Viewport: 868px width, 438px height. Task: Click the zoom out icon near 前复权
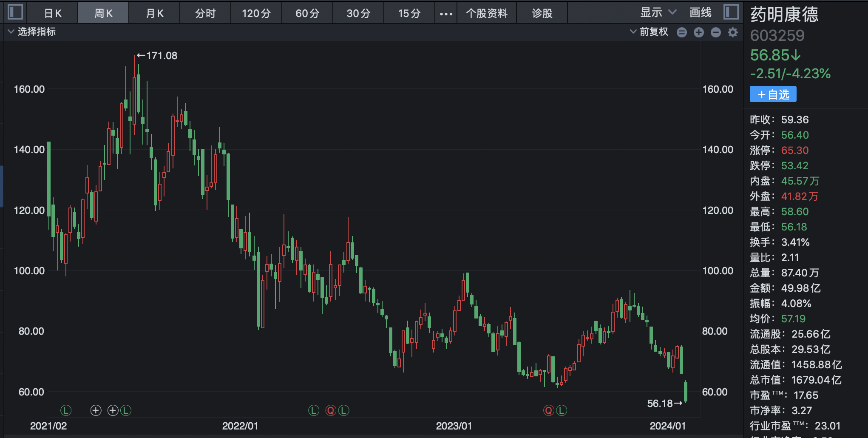point(715,32)
